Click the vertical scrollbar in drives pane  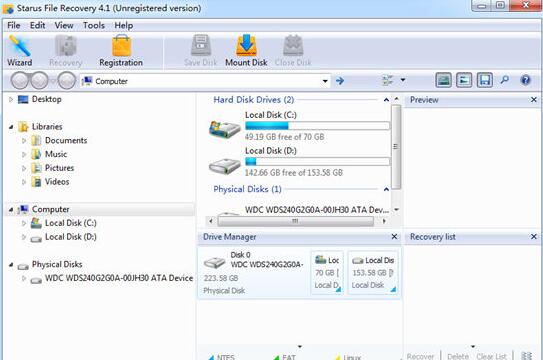tap(396, 147)
